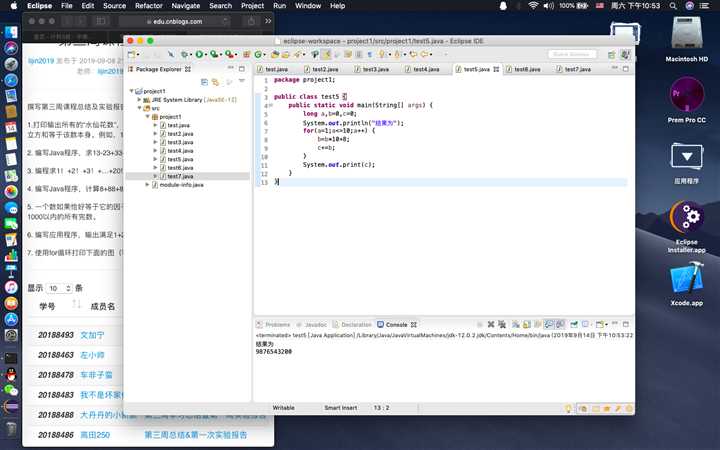Collapse the project1 root tree node
Image resolution: width=720 pixels, height=450 pixels.
(x=131, y=91)
